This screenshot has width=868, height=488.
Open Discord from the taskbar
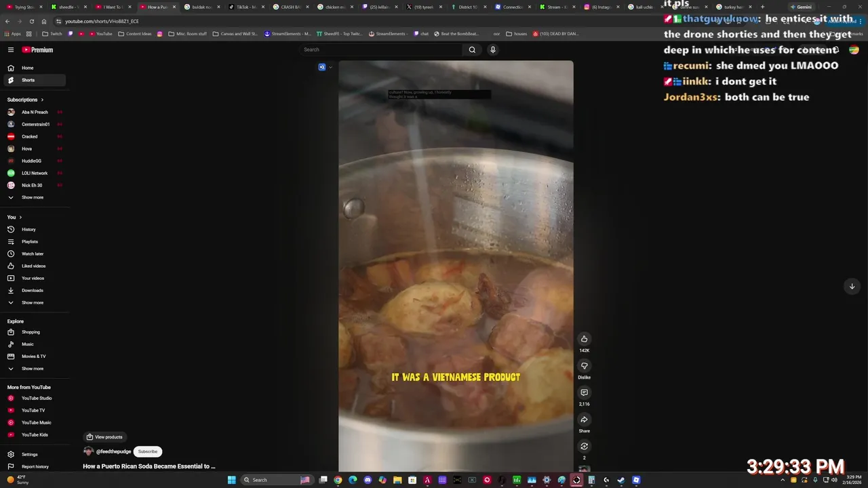368,480
